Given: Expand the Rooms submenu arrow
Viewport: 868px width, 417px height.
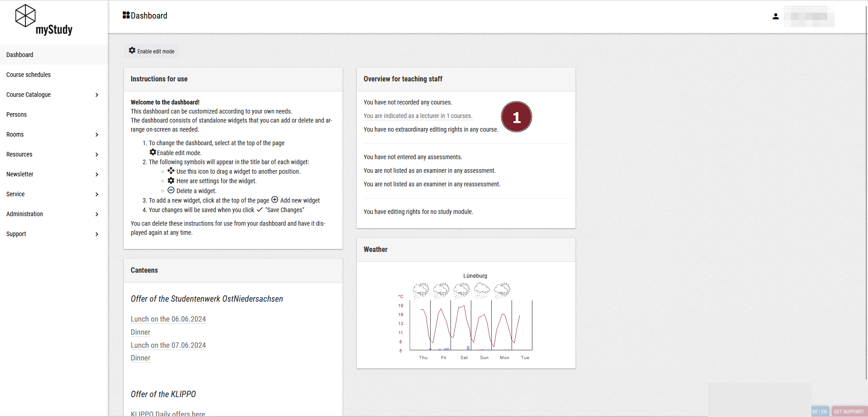Looking at the screenshot, I should click(97, 134).
